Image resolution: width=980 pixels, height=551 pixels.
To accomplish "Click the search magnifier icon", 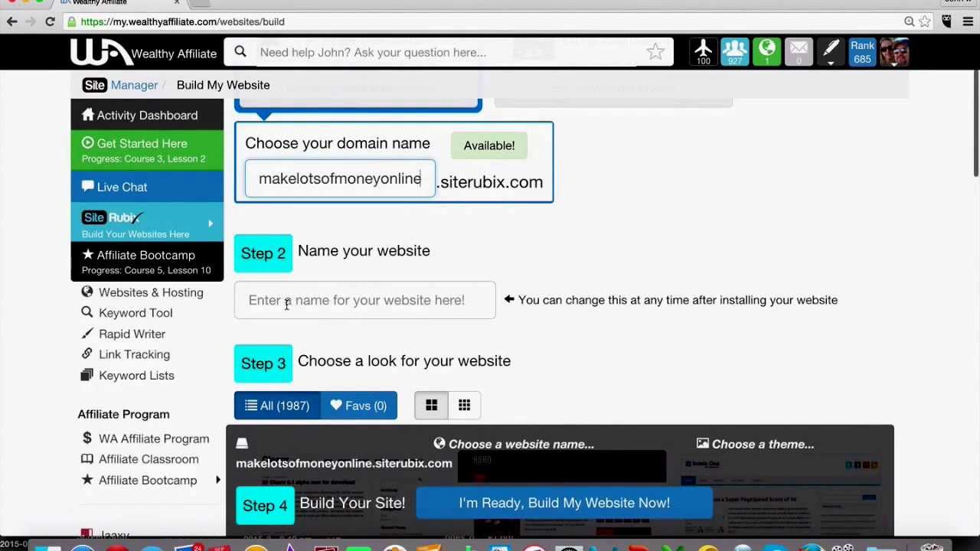I will click(240, 52).
